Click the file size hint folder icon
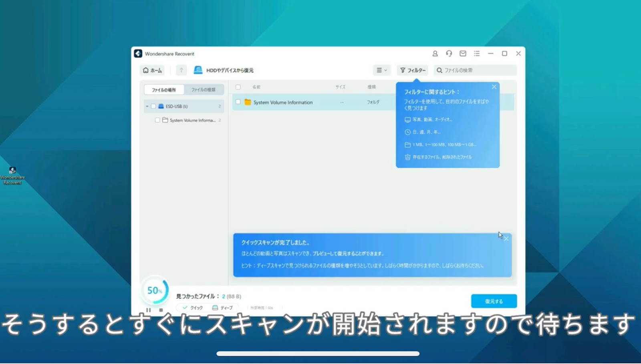 pyautogui.click(x=407, y=145)
